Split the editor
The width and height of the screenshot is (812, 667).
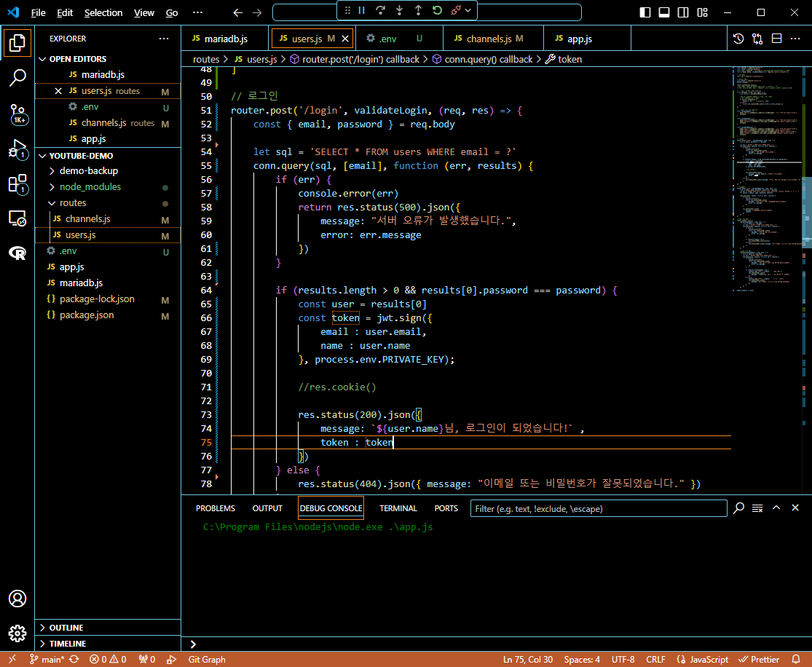[776, 39]
